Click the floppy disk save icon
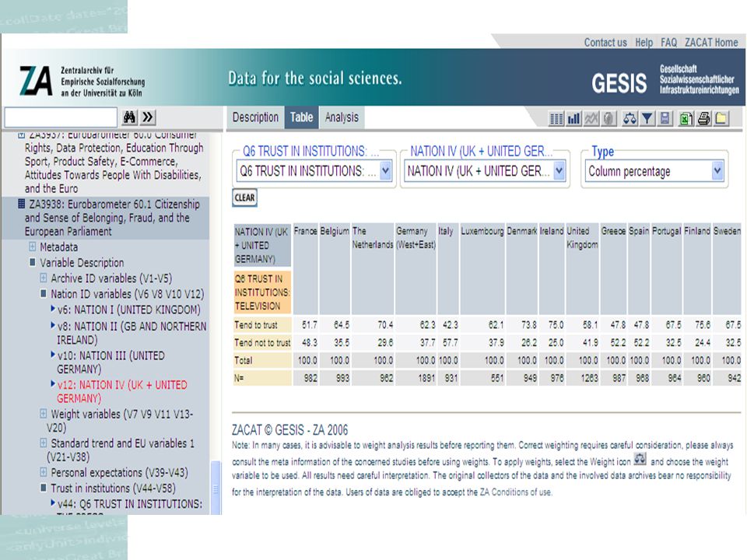Image resolution: width=747 pixels, height=560 pixels. point(665,118)
